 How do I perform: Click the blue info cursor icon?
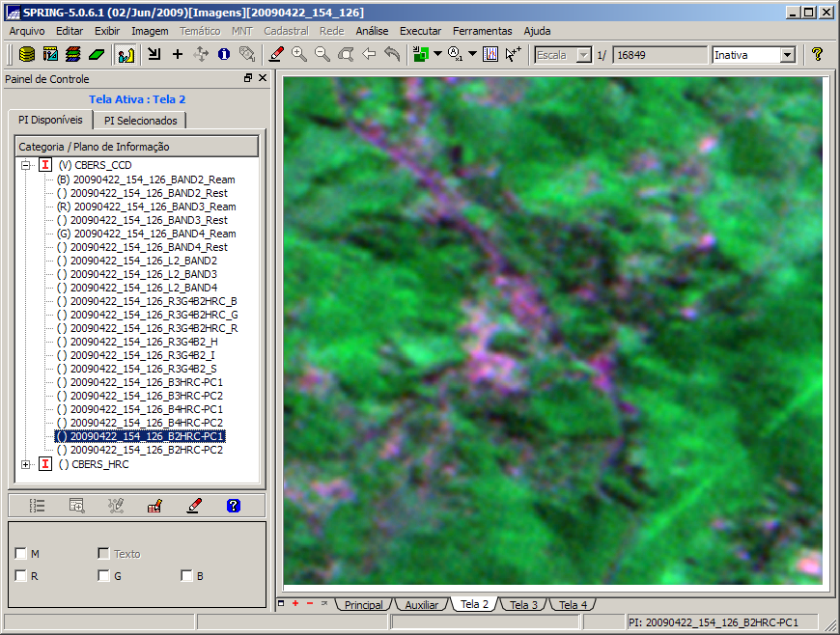pyautogui.click(x=224, y=54)
